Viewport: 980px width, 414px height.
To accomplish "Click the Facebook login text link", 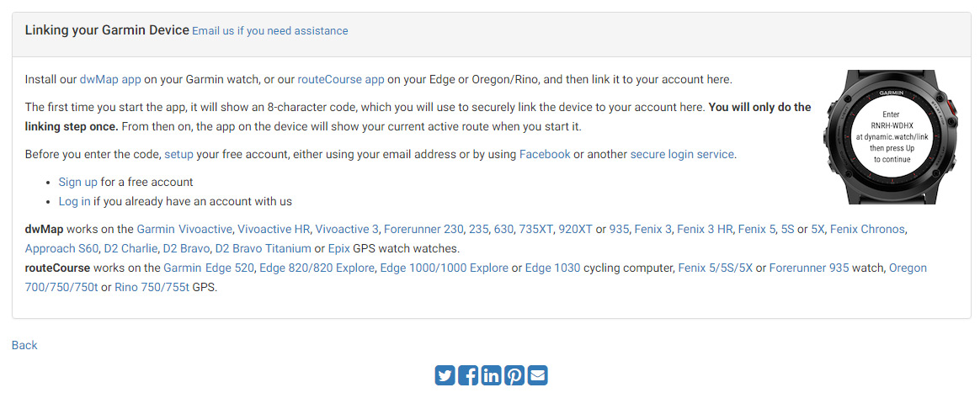I will 545,154.
